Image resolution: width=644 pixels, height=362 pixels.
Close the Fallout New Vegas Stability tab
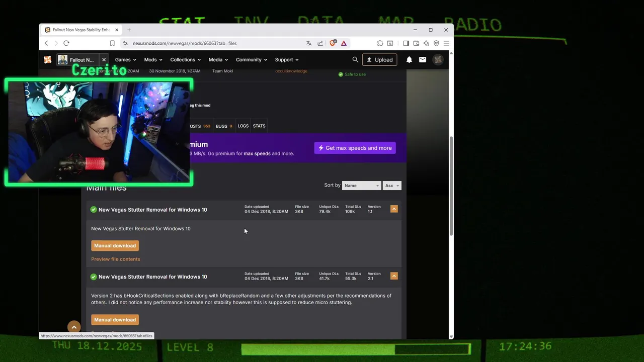pyautogui.click(x=117, y=30)
